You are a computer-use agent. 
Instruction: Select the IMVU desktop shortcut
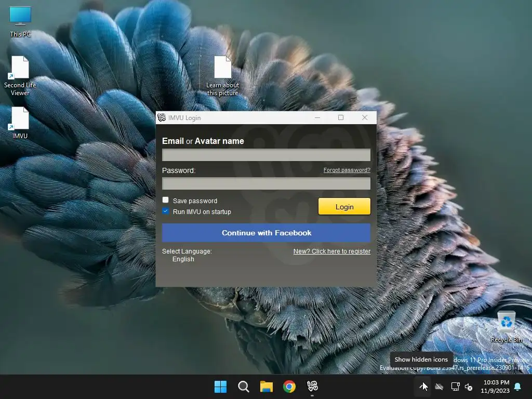pyautogui.click(x=20, y=123)
